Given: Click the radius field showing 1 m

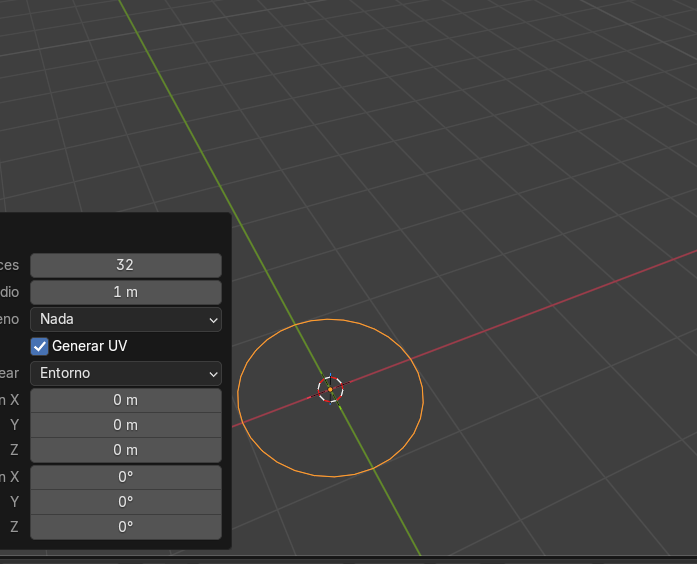Looking at the screenshot, I should tap(126, 292).
